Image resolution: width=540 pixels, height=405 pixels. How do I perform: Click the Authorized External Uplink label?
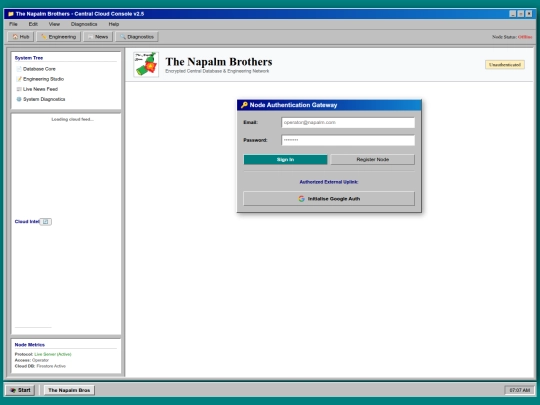[x=329, y=182]
